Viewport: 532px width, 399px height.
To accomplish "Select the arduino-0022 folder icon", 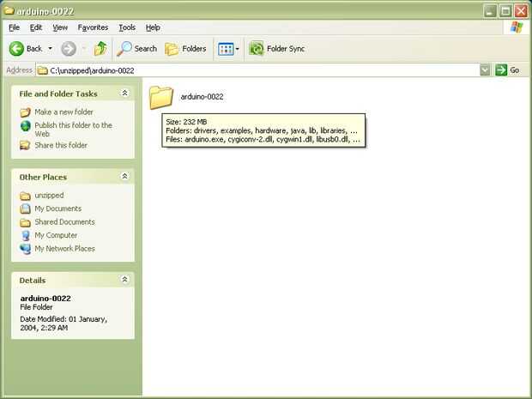I will (x=161, y=97).
